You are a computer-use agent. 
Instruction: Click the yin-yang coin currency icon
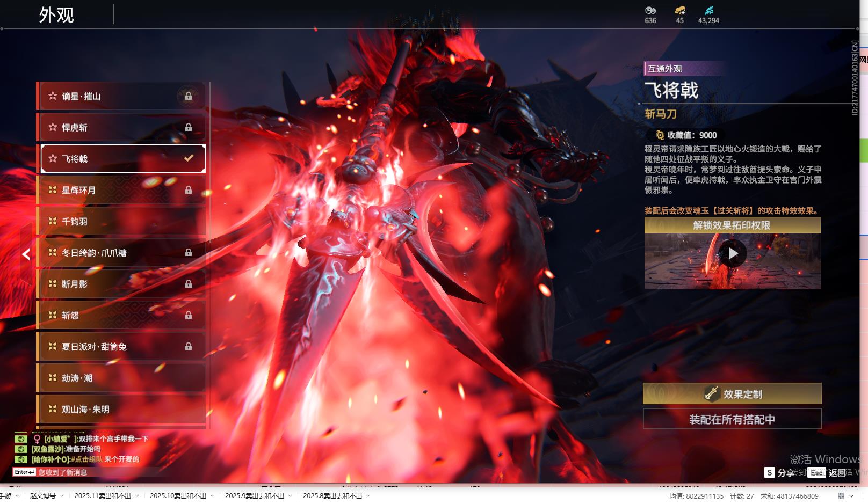(x=650, y=10)
